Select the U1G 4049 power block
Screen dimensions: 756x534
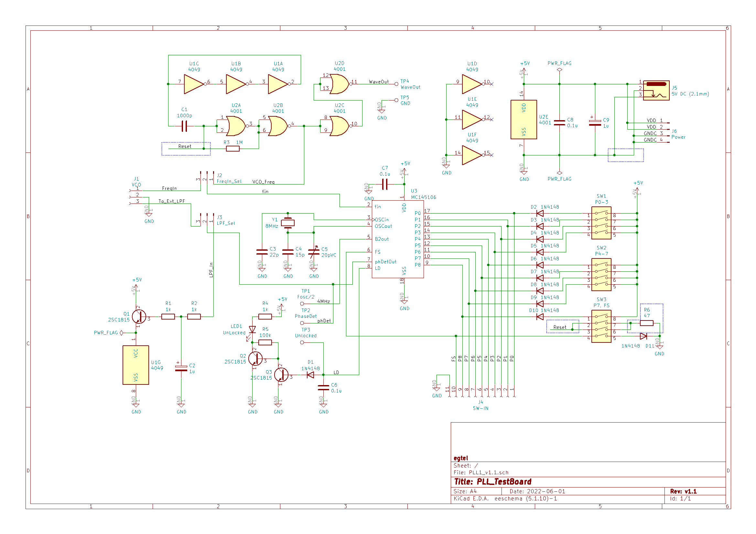[x=136, y=365]
